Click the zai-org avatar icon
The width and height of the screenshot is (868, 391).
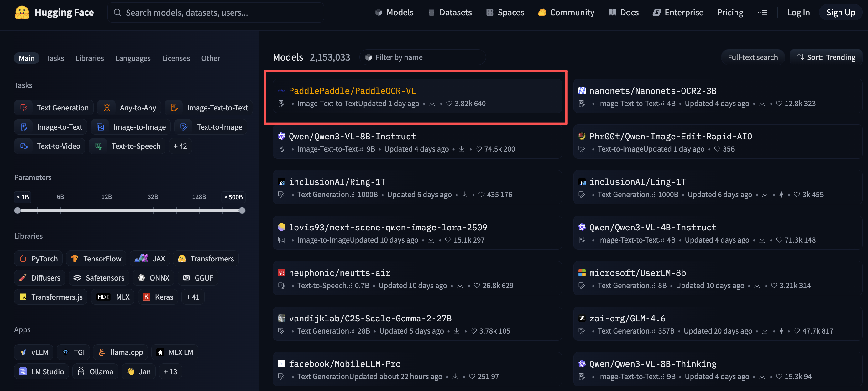pos(582,318)
